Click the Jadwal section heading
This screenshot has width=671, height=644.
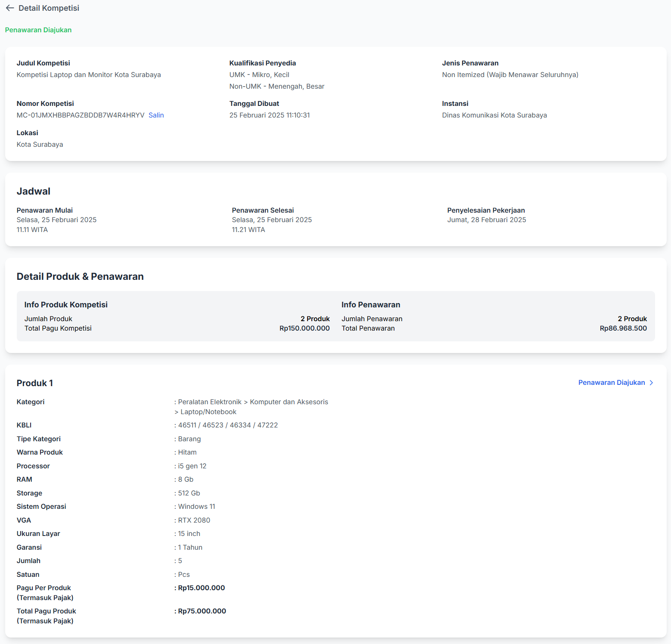click(x=34, y=192)
